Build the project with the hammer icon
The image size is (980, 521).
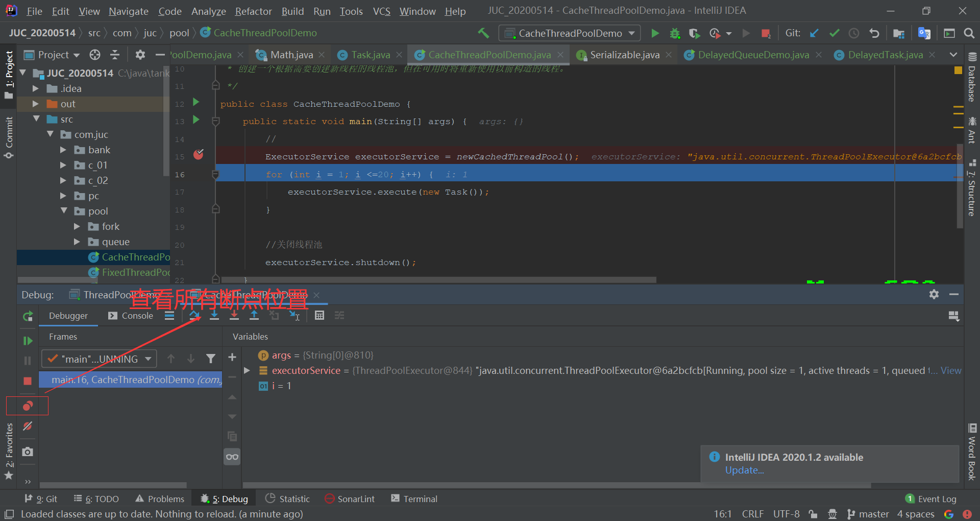click(483, 33)
